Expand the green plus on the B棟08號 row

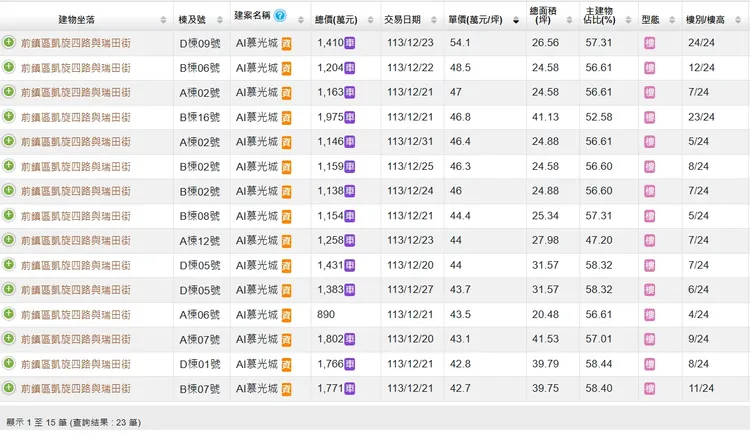(9, 215)
